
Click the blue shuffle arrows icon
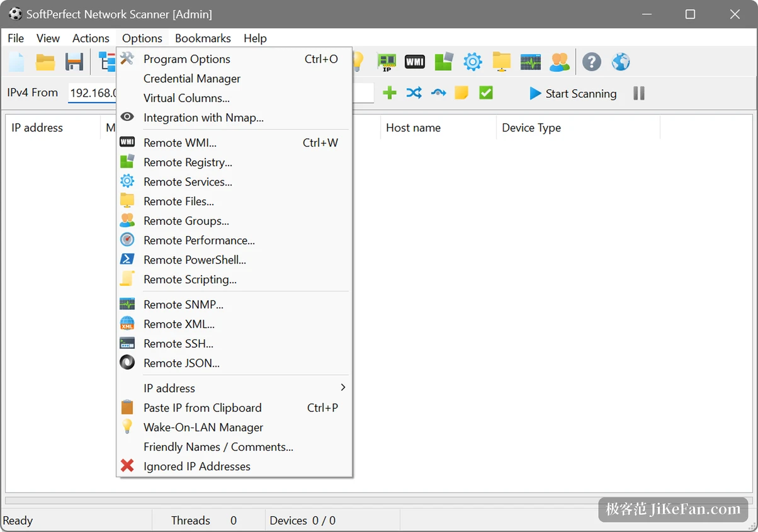coord(414,93)
